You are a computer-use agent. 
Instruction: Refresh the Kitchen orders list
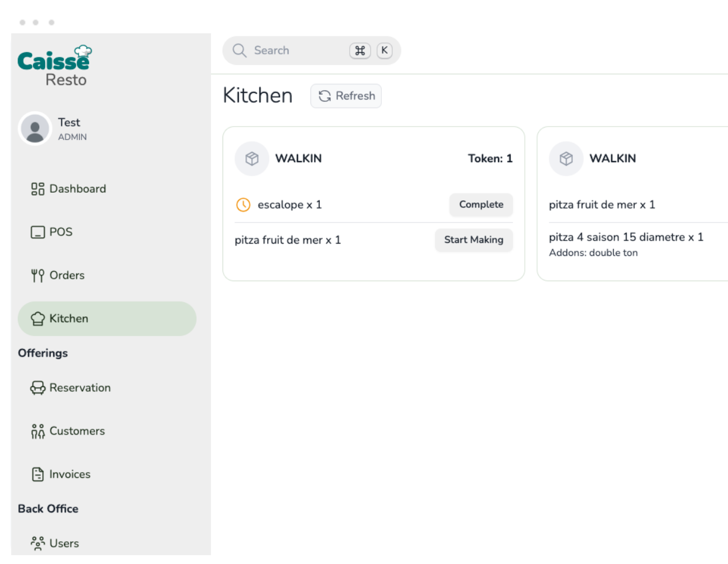[346, 96]
